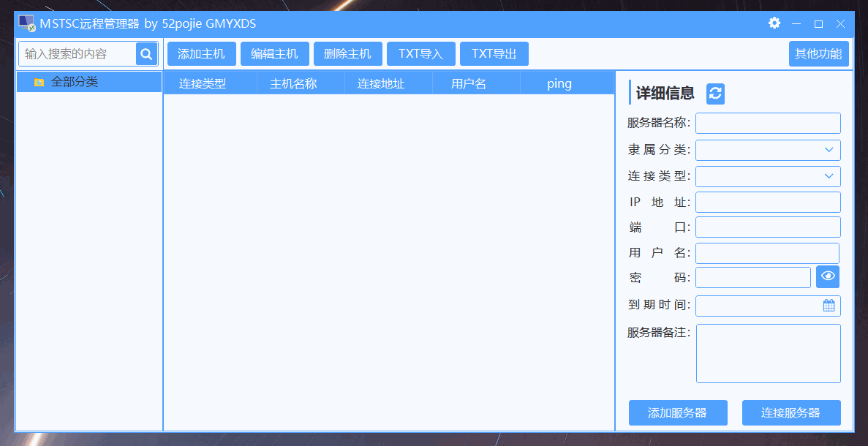
Task: Toggle password visibility with the eye icon
Action: [x=827, y=276]
